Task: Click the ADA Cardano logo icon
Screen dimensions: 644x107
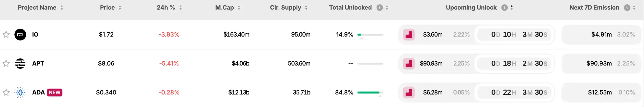Action: coord(20,93)
